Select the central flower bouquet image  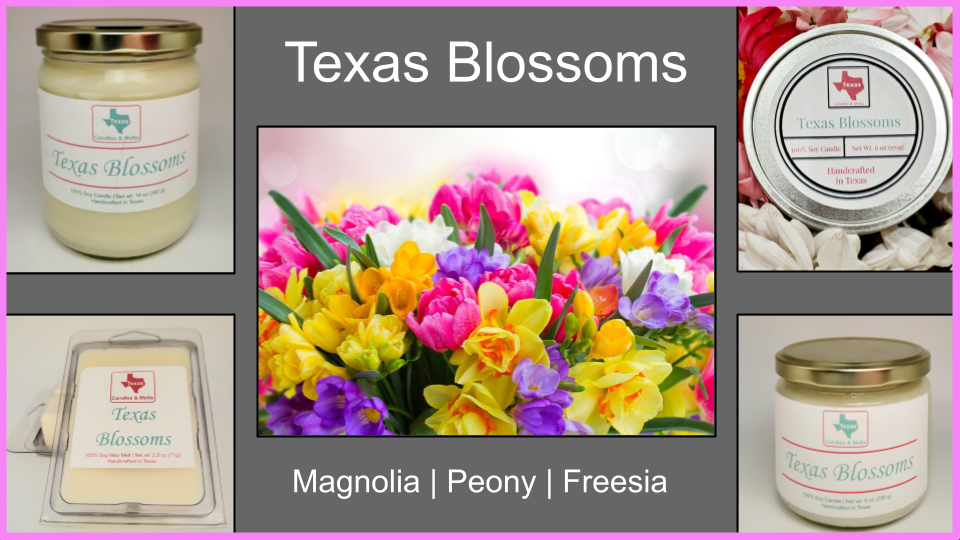[x=486, y=281]
